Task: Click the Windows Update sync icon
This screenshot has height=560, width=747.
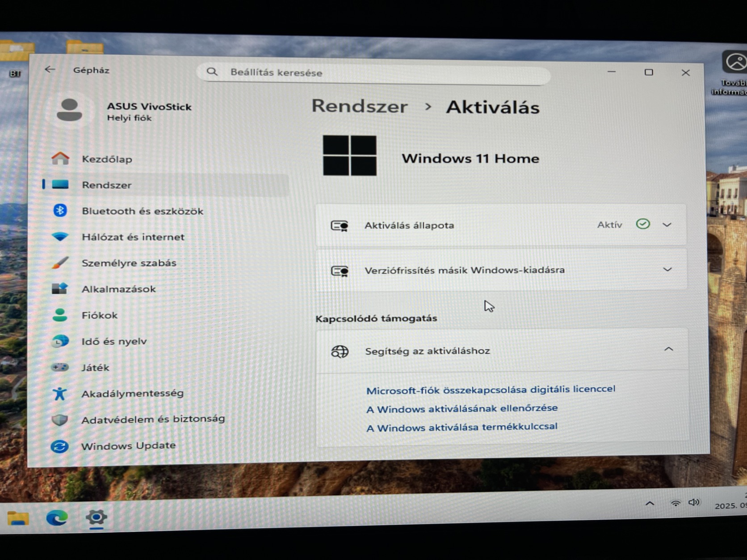Action: (59, 446)
